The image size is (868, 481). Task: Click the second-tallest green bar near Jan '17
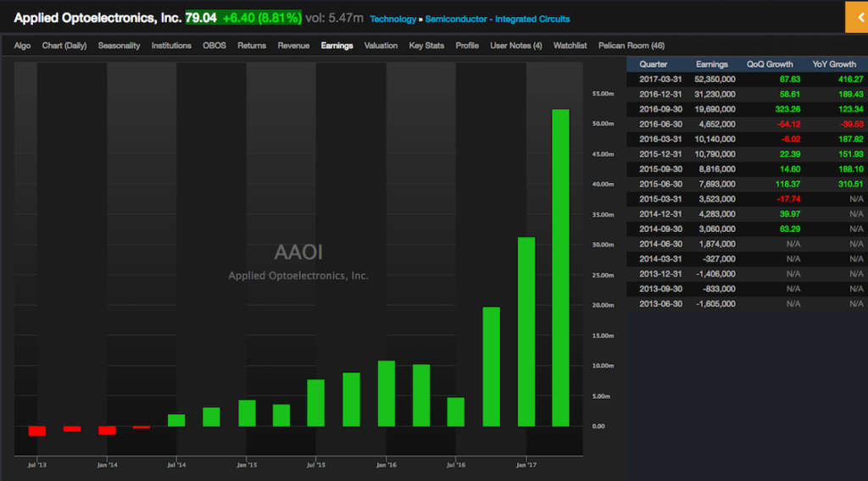coord(526,332)
